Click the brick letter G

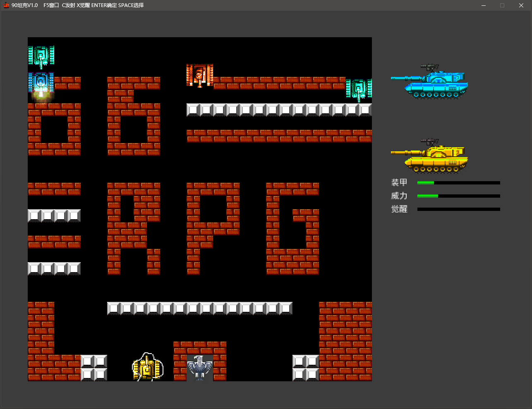pyautogui.click(x=292, y=229)
